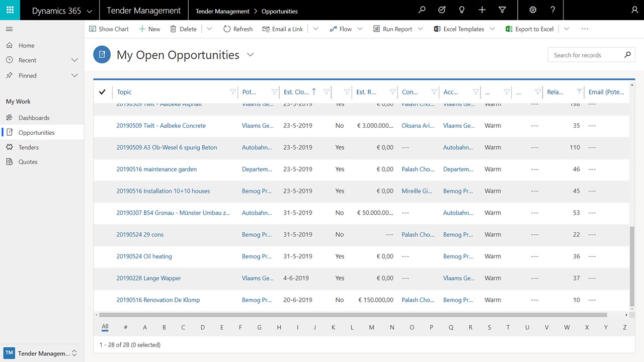
Task: Open 20190228 Lange Wapper opportunity
Action: (x=148, y=278)
